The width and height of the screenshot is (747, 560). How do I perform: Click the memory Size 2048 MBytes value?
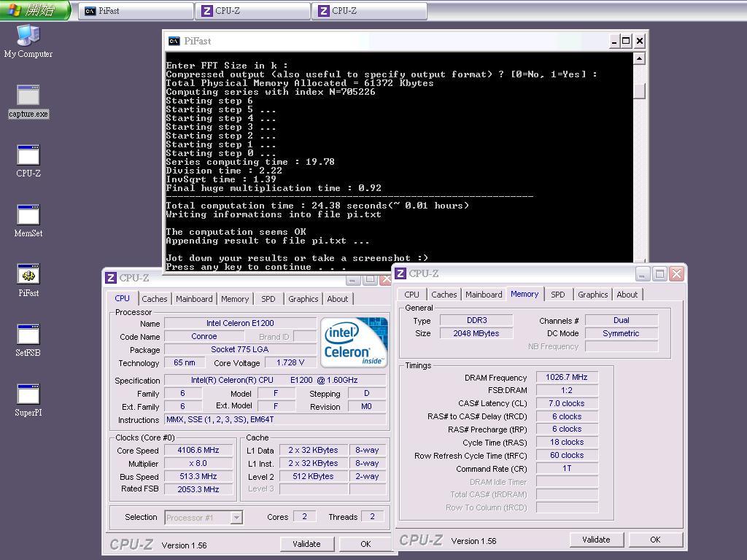[476, 333]
